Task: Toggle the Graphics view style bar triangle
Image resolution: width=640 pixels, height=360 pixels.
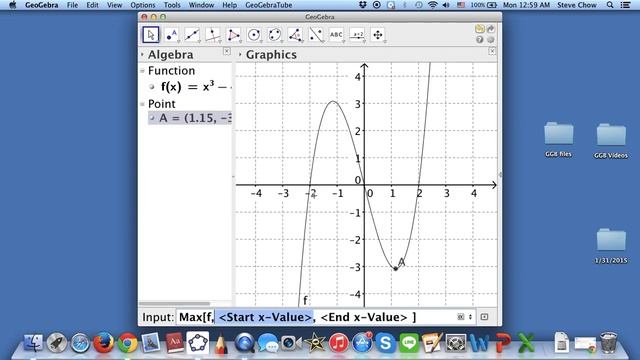Action: pos(240,54)
